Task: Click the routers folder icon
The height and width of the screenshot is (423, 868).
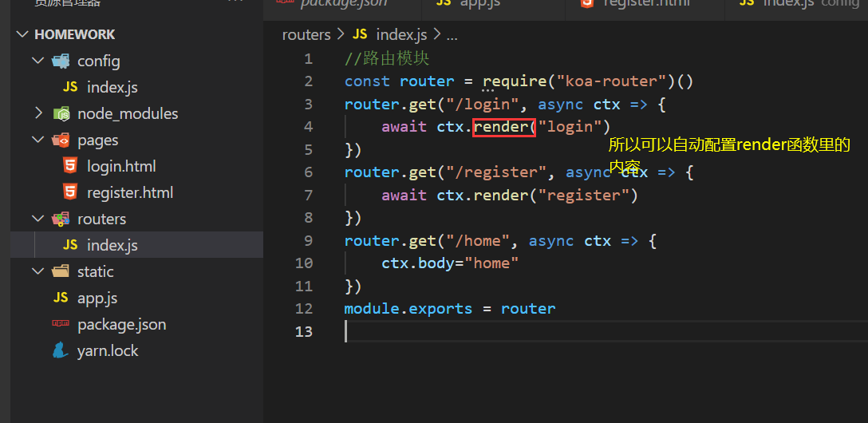Action: pos(61,219)
